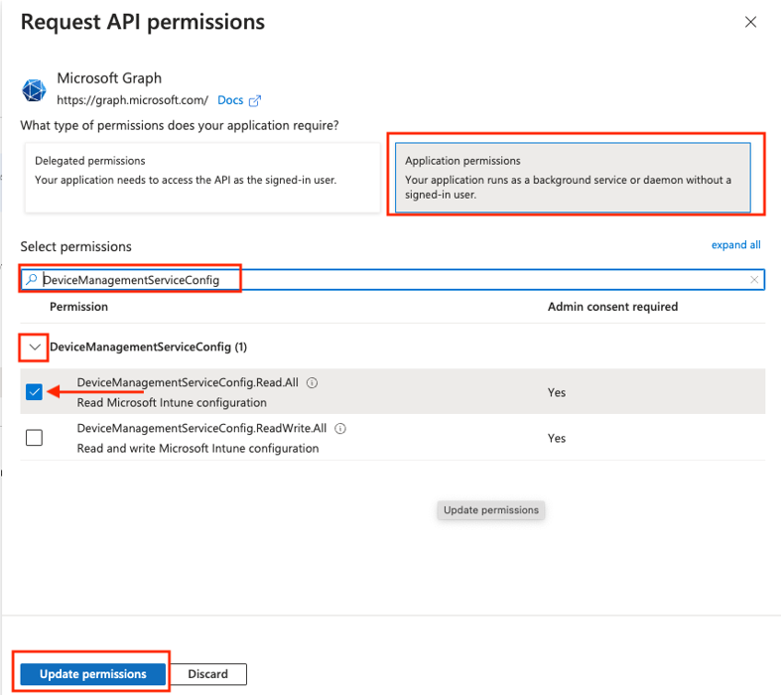This screenshot has width=784, height=695.
Task: Uncheck DeviceManagementServiceConfig.Read.All checkbox
Action: 35,392
